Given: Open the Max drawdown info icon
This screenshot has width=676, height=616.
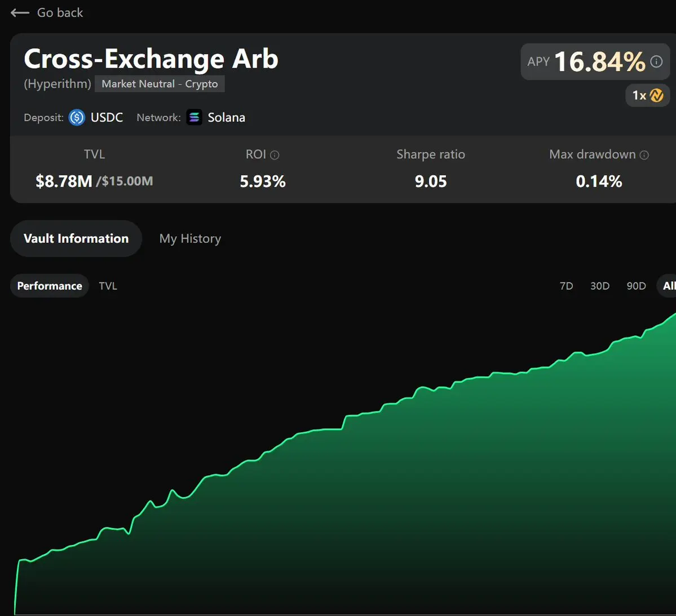Looking at the screenshot, I should (x=644, y=155).
